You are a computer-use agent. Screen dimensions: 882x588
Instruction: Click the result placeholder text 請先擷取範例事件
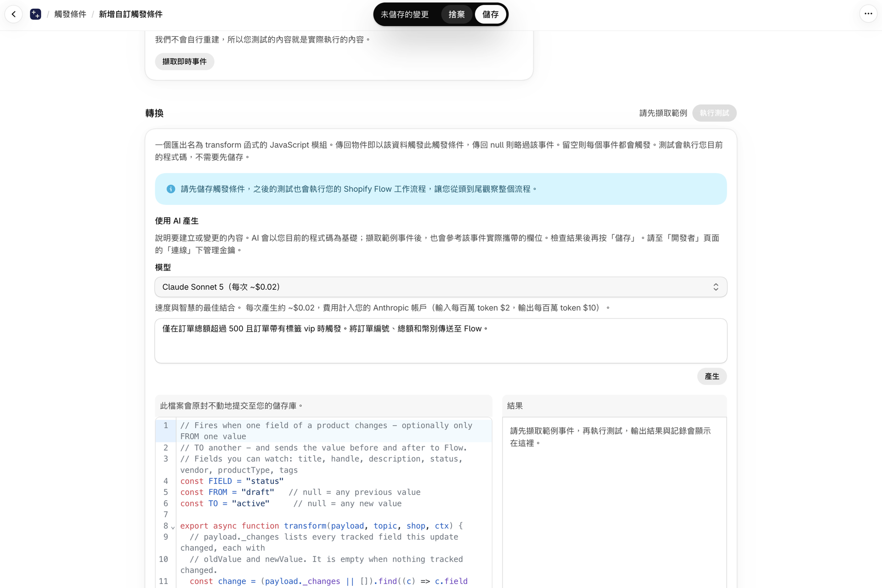(610, 437)
